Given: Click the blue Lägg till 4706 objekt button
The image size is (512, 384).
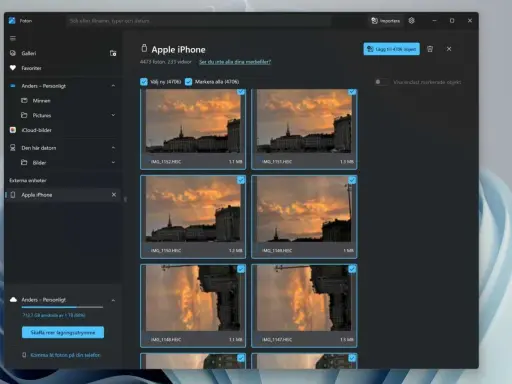Looking at the screenshot, I should (392, 49).
